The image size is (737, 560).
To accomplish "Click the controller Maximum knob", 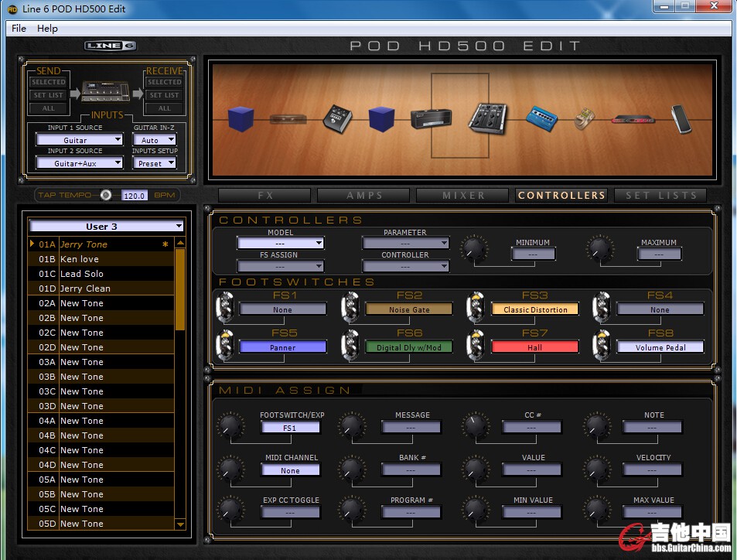I will point(599,248).
